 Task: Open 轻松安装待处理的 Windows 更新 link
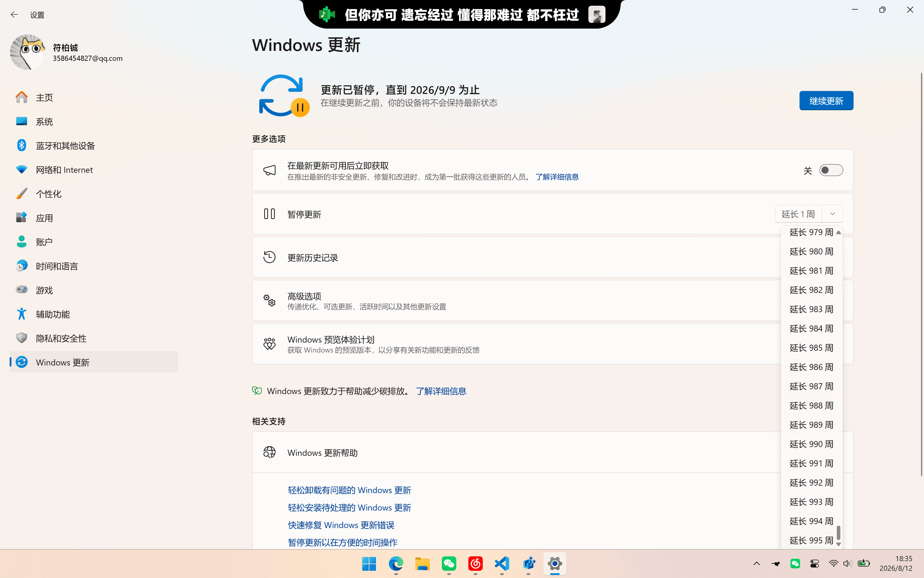click(x=350, y=508)
